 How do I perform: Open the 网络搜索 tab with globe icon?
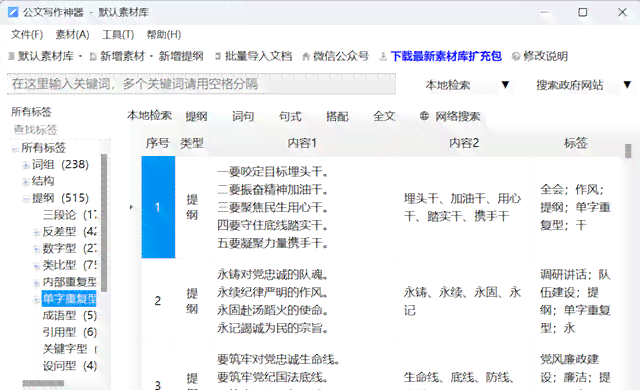coord(450,116)
